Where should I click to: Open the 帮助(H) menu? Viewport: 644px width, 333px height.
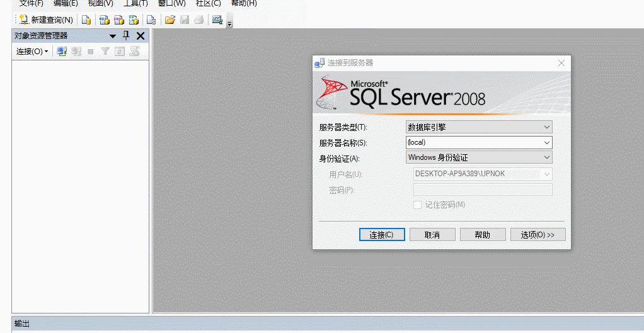244,3
